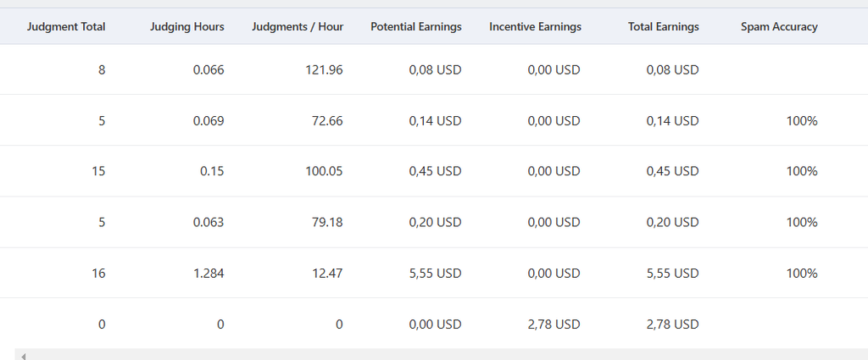Select the 79.18 judgments per hour cell
Image resolution: width=868 pixels, height=360 pixels.
click(326, 222)
